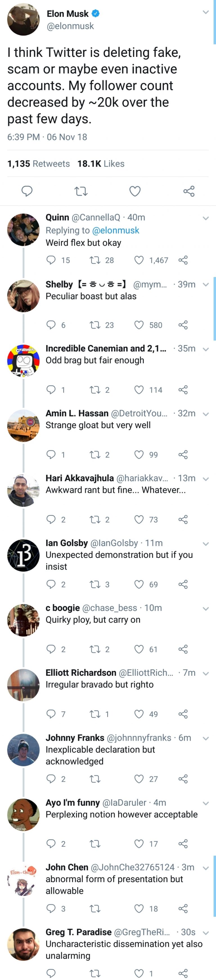216x980 pixels.
Task: Share Johnny Franks' 'Inexplicable declaration' reply
Action: click(183, 779)
